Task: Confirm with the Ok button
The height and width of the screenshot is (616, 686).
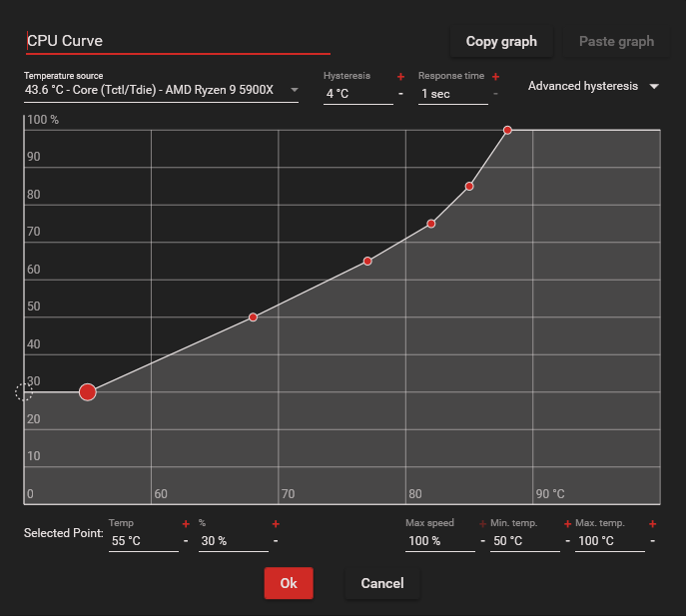Action: 289,583
